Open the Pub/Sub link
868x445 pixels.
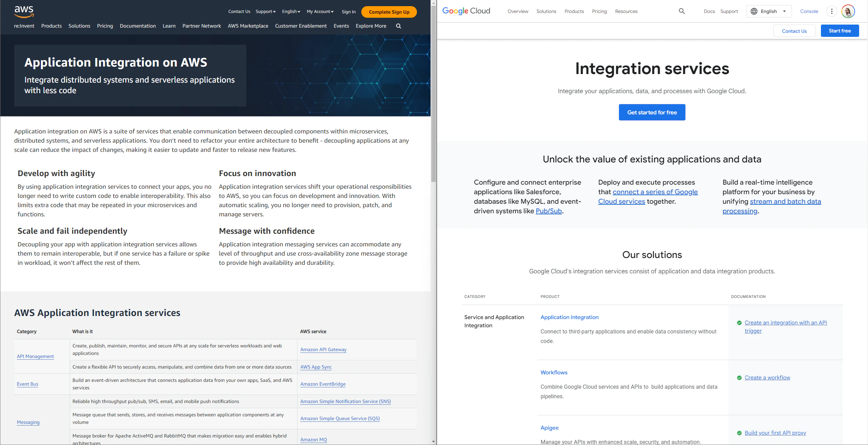(548, 211)
